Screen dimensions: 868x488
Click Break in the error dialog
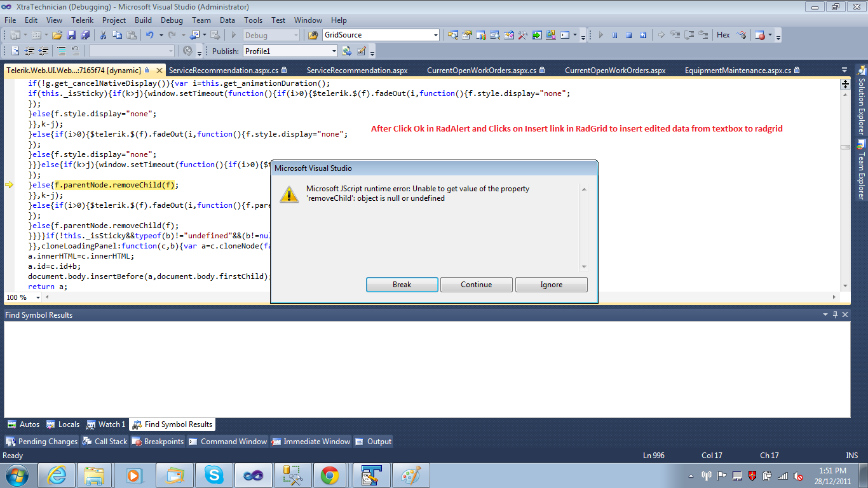coord(402,285)
